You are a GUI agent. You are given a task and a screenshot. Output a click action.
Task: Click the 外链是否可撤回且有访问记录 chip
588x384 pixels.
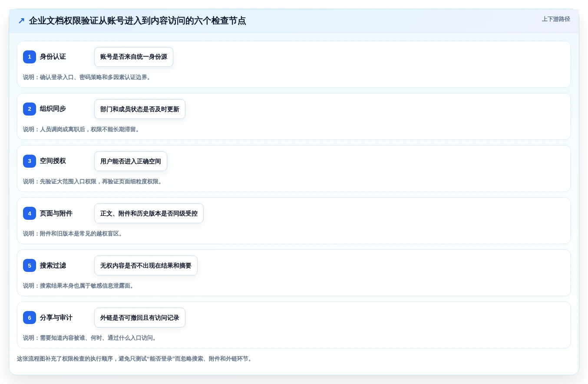(x=140, y=318)
